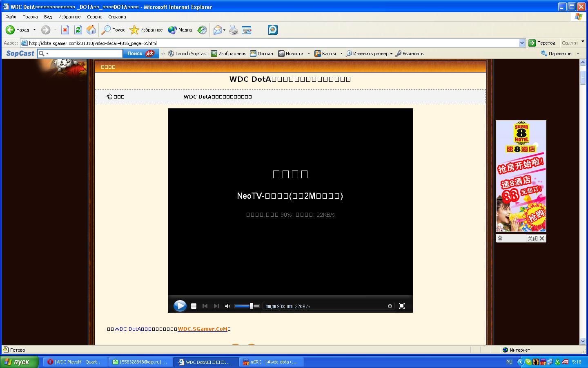
Task: Expand the Mail button dropdown arrow
Action: (x=224, y=30)
